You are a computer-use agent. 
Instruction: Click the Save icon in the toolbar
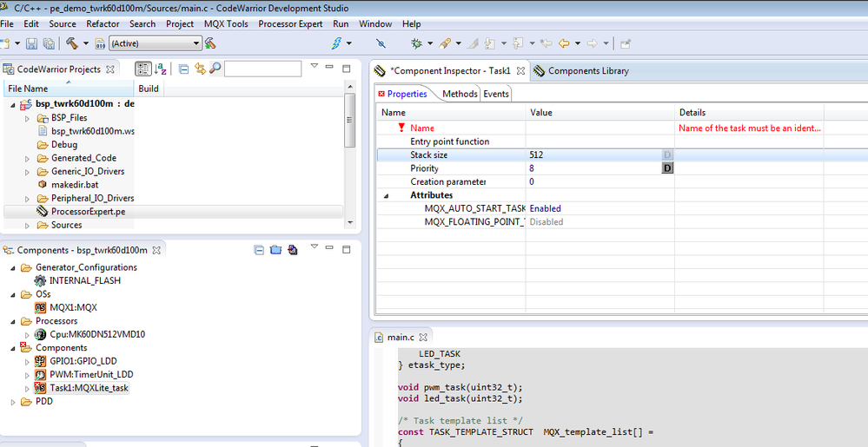pyautogui.click(x=31, y=43)
